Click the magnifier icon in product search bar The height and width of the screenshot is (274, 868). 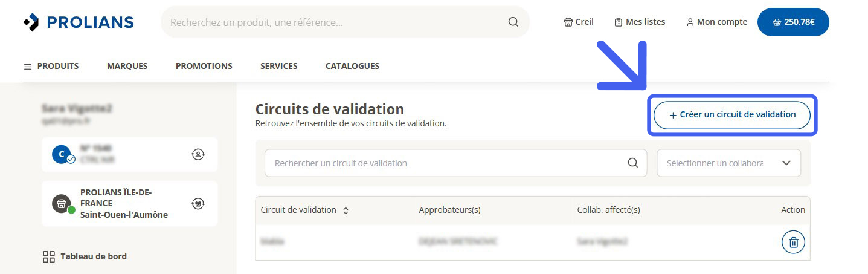pyautogui.click(x=513, y=22)
